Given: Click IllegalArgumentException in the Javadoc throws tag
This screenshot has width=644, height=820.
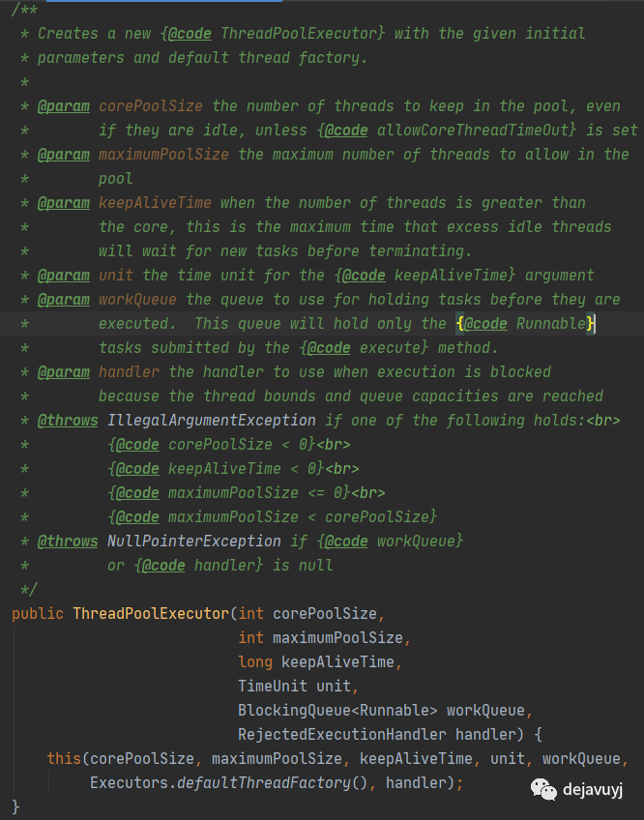Looking at the screenshot, I should coord(212,421).
